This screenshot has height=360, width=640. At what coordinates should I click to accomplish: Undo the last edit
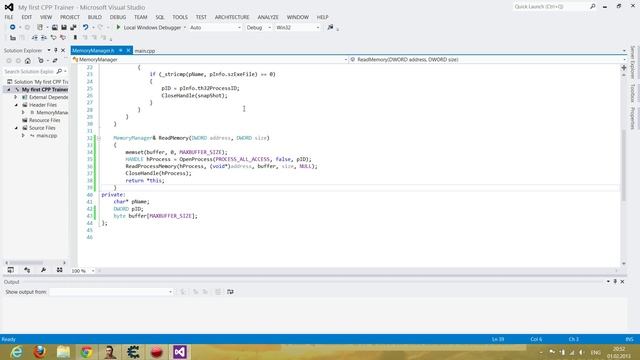pyautogui.click(x=85, y=27)
